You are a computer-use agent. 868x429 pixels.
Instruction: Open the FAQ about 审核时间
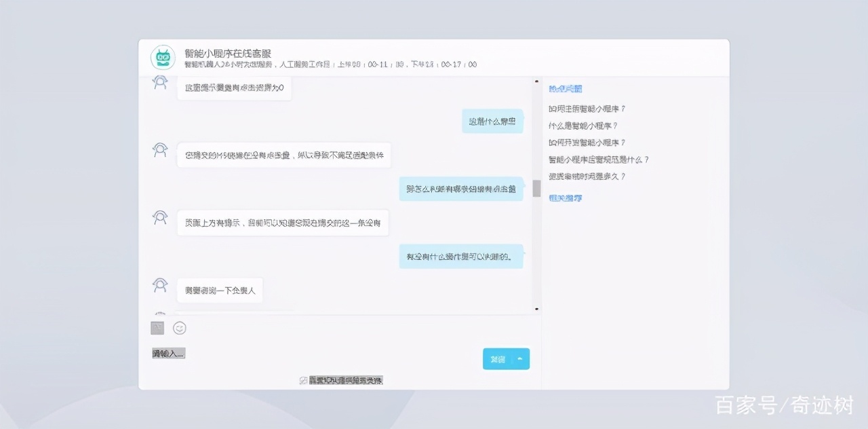pos(587,176)
